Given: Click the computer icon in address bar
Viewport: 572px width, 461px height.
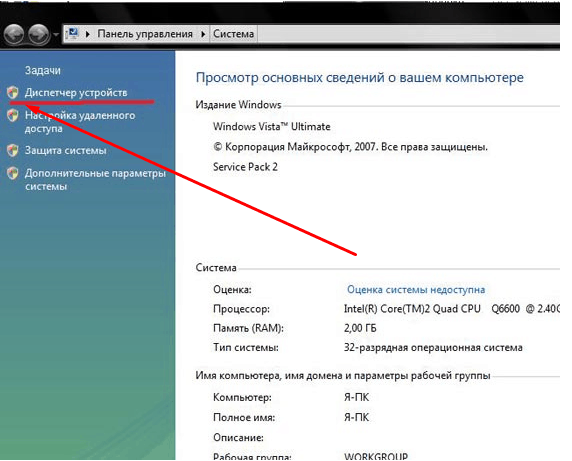Looking at the screenshot, I should click(73, 33).
